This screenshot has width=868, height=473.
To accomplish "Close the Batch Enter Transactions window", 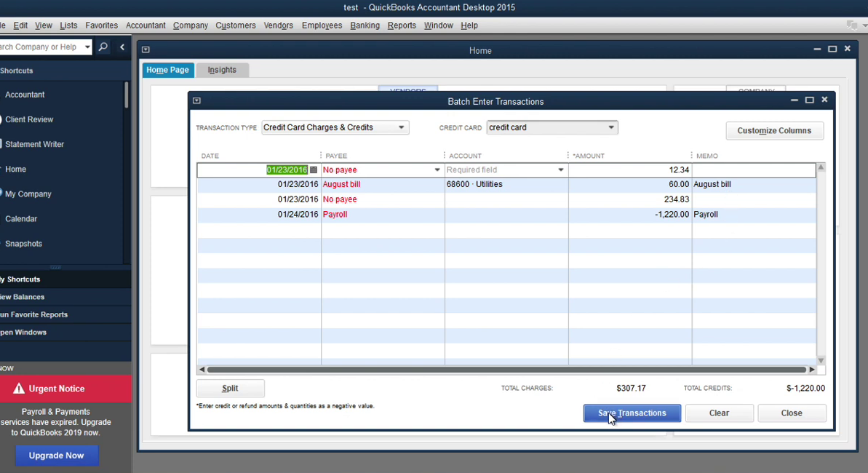I will click(824, 100).
